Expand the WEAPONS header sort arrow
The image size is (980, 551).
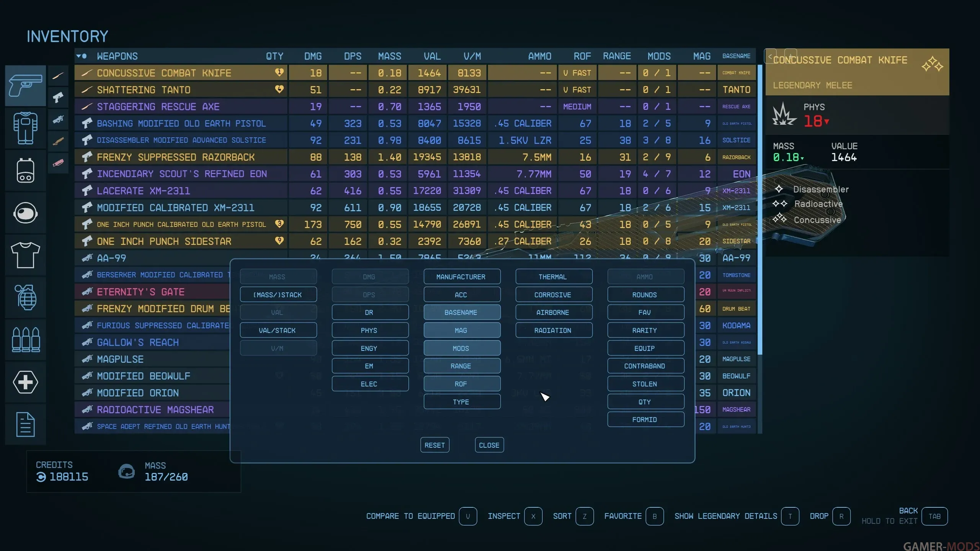click(79, 56)
